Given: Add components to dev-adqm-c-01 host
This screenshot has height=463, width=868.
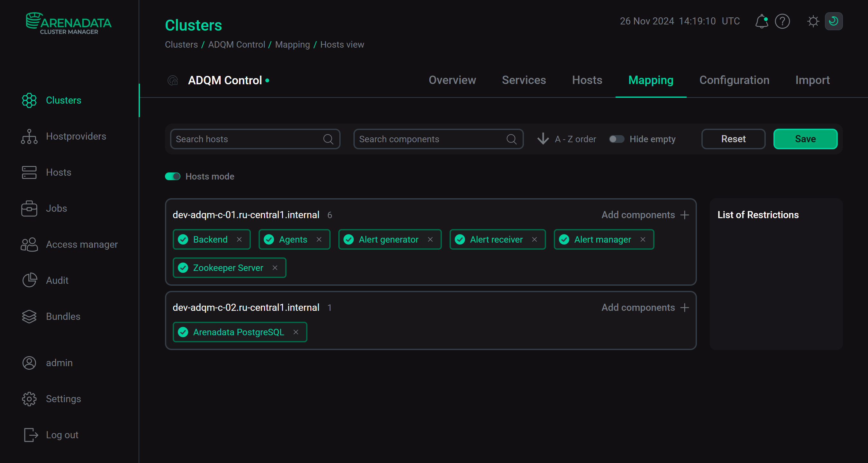Looking at the screenshot, I should click(645, 215).
